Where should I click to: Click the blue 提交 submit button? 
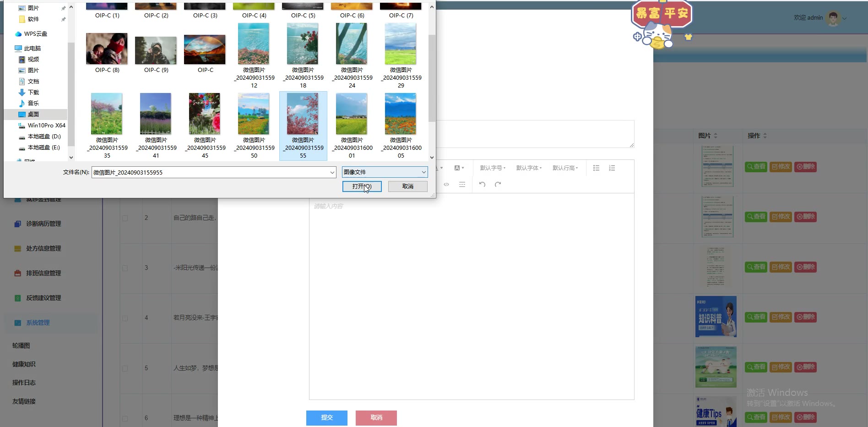(x=327, y=418)
